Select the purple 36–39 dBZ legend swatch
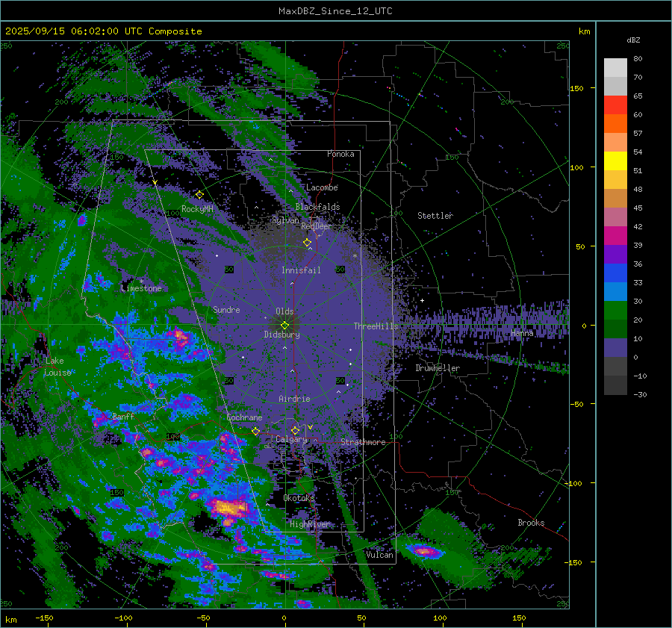Screen dimensions: 672x628 615,255
